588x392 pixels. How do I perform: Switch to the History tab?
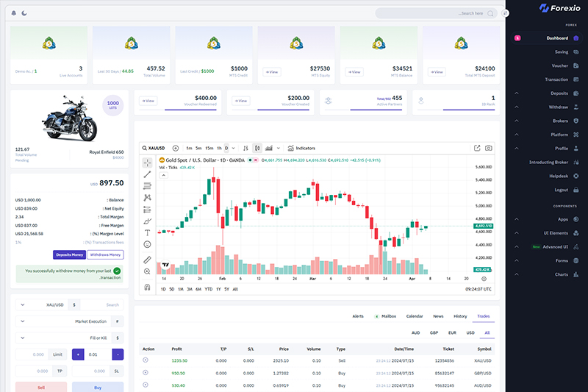point(460,316)
